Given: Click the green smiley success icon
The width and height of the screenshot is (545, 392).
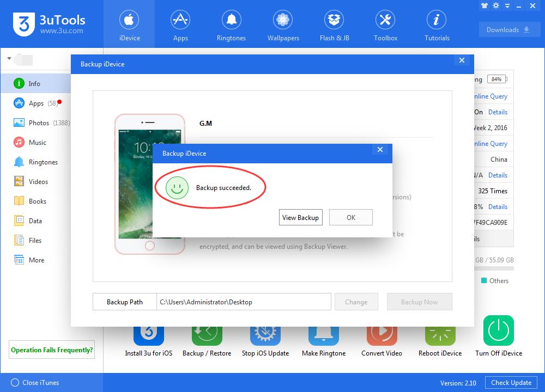Looking at the screenshot, I should (x=177, y=188).
